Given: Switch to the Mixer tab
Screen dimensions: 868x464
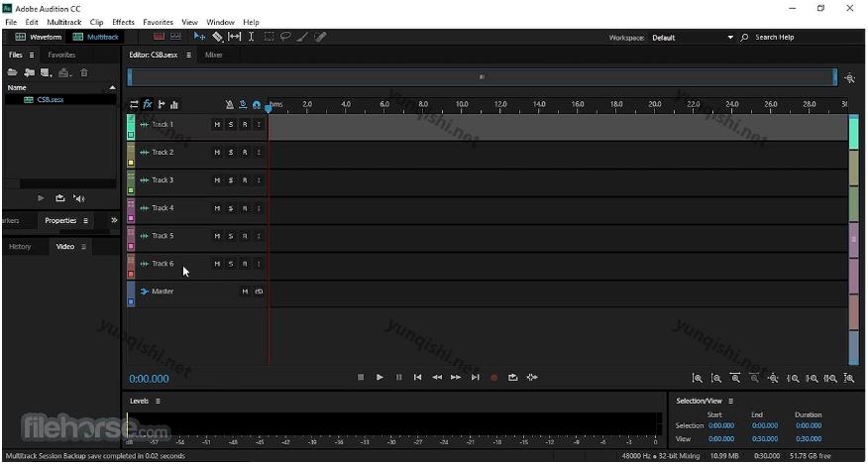Looking at the screenshot, I should [x=214, y=55].
